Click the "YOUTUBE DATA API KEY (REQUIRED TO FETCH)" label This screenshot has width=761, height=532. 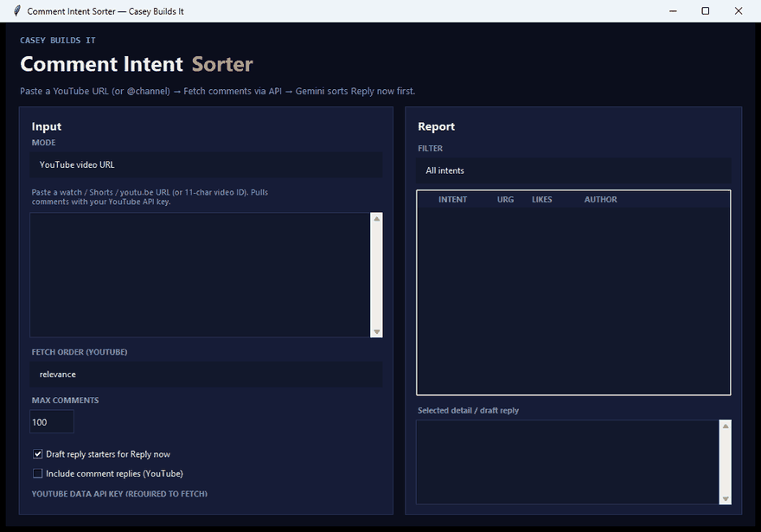pyautogui.click(x=119, y=494)
